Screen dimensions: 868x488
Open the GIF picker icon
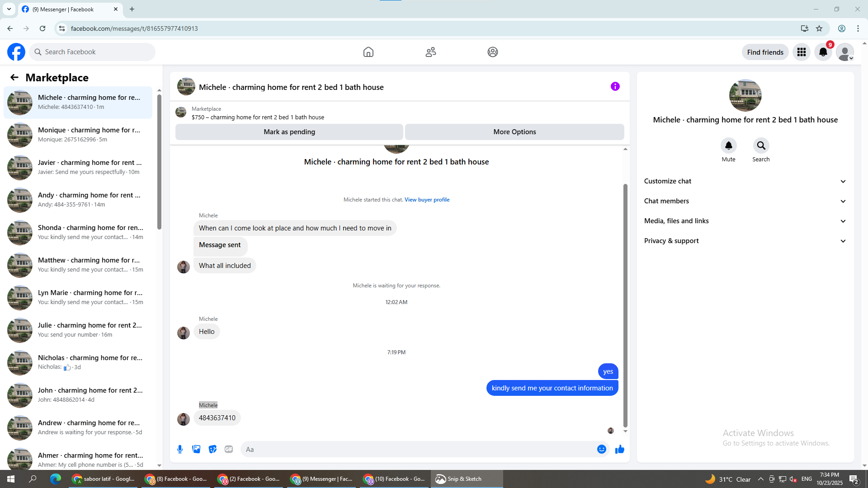(229, 449)
